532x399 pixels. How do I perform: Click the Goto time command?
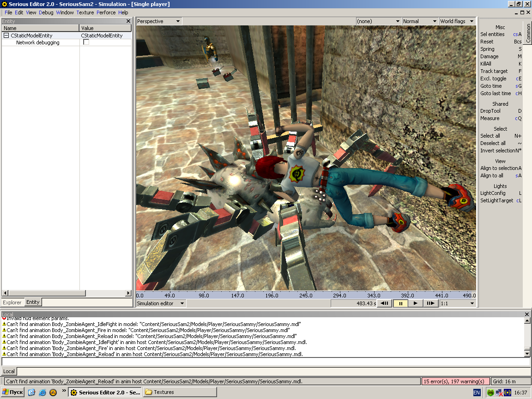[x=501, y=86]
